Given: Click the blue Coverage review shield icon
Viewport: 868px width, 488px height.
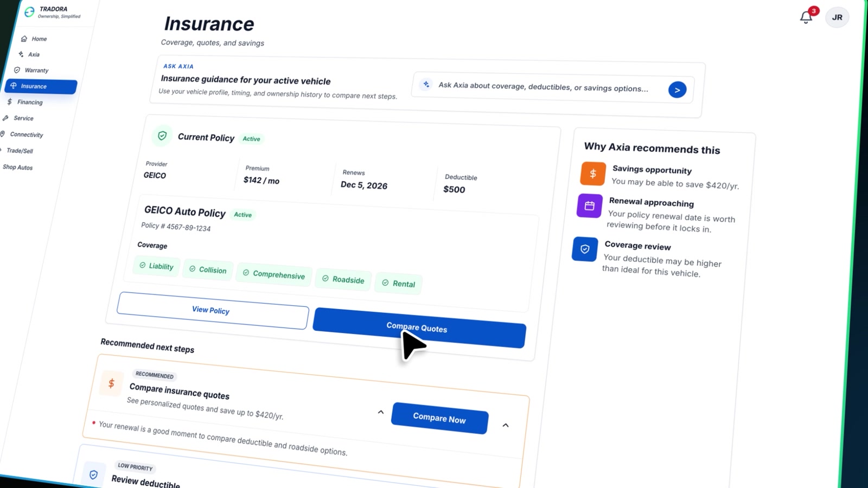Looking at the screenshot, I should 585,249.
